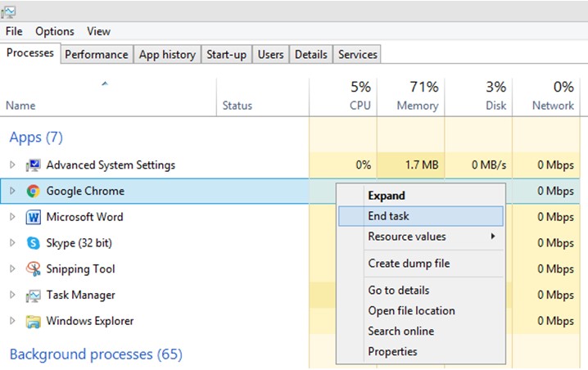This screenshot has height=370, width=588.
Task: Switch to the Services tab
Action: 357,54
